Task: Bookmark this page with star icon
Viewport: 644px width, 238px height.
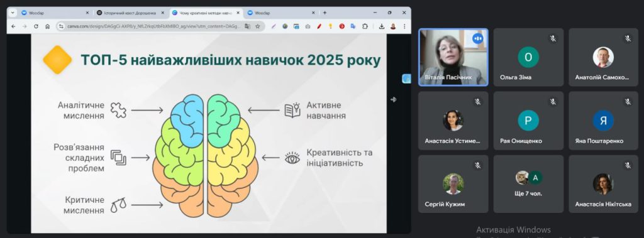Action: 257,26
